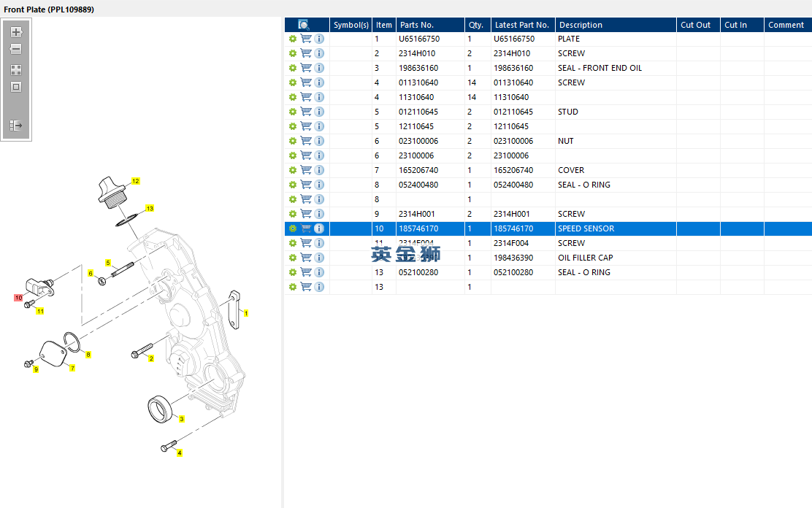Image resolution: width=812 pixels, height=508 pixels.
Task: Select callout 11 on the diagram
Action: point(40,311)
